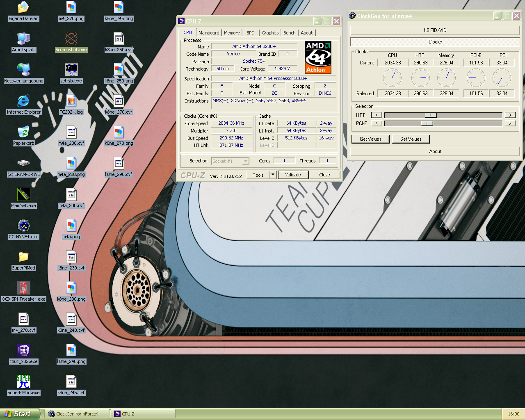Select the OCX SPI Tweaker.exe icon
This screenshot has height=420, width=525.
(x=23, y=291)
